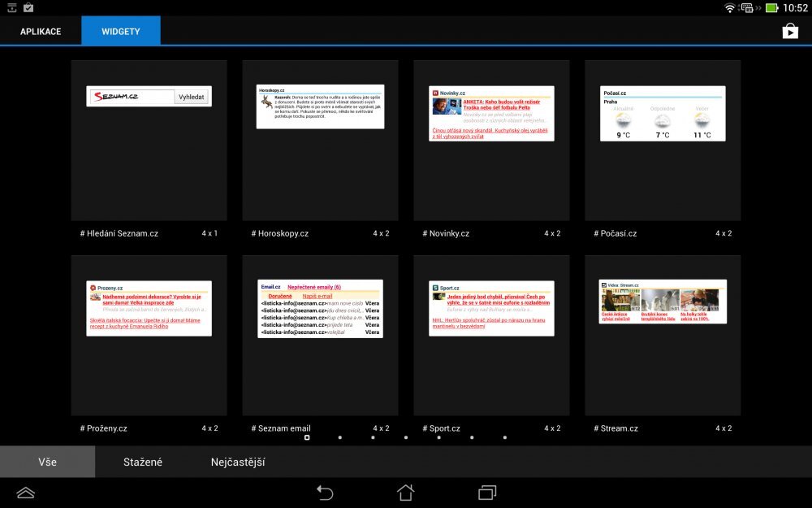
Task: Open the download notification icon
Action: coord(12,8)
